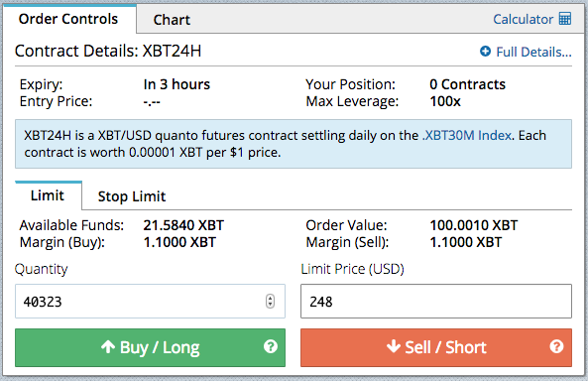Open the Calculator link
Image resolution: width=588 pixels, height=381 pixels.
(x=524, y=19)
